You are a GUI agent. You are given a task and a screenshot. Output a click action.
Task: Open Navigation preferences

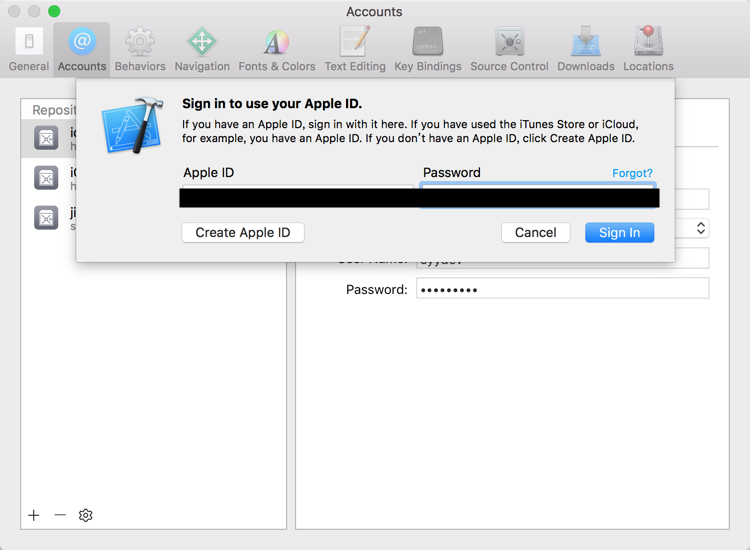click(202, 50)
